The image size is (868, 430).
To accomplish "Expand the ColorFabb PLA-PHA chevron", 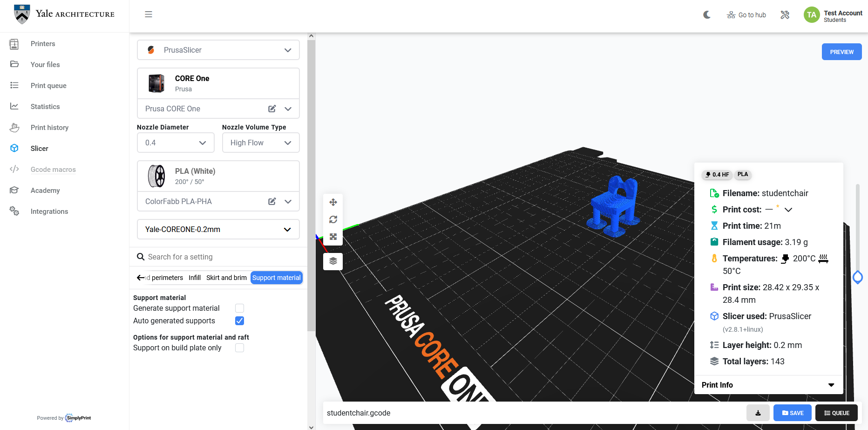I will click(x=288, y=201).
